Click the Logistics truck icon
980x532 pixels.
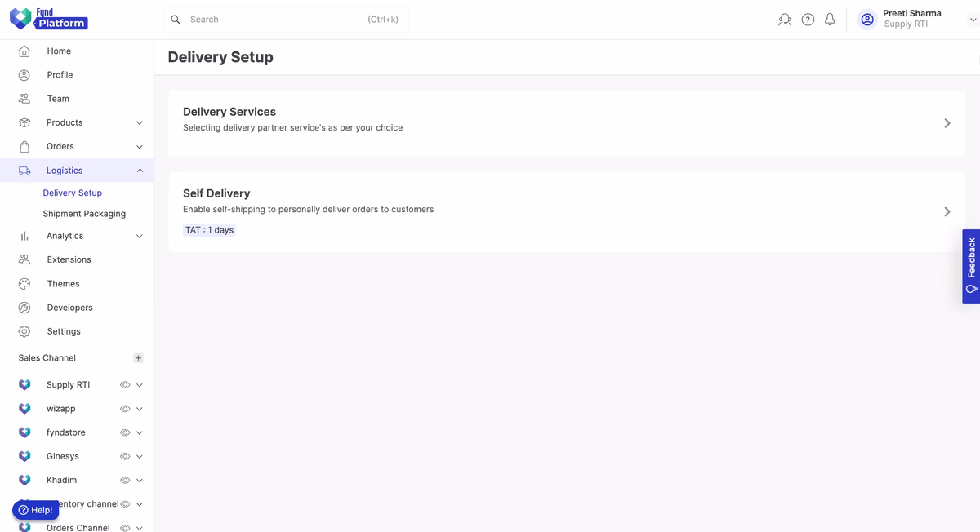[x=24, y=171]
